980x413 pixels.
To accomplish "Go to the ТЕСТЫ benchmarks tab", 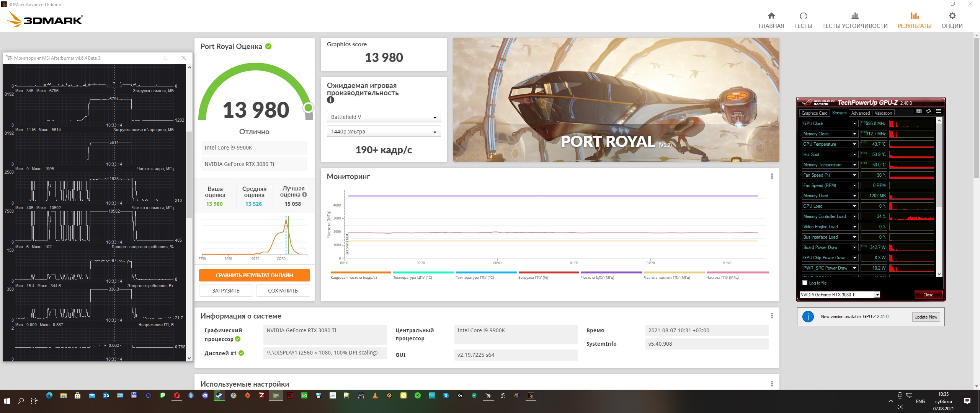I will click(803, 21).
